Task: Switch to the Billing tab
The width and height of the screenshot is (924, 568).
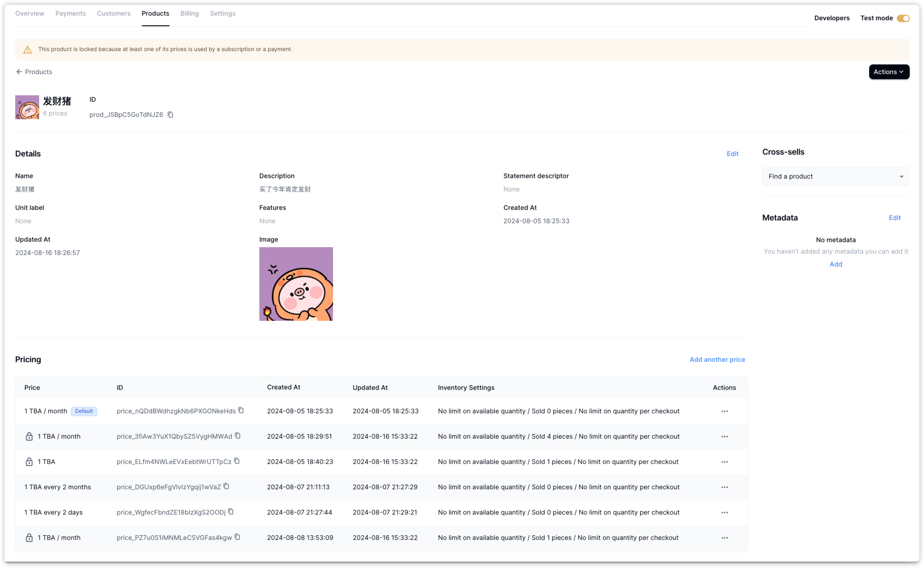Action: [189, 13]
